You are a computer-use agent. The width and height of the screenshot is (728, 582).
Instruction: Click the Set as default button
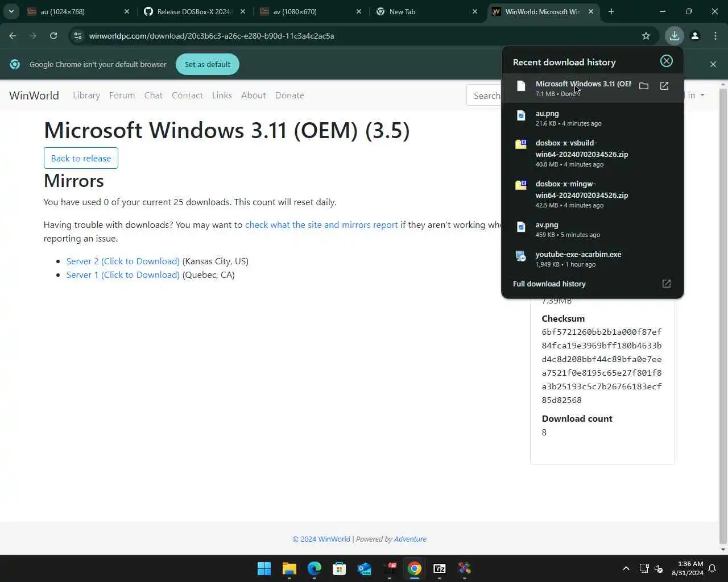point(208,64)
